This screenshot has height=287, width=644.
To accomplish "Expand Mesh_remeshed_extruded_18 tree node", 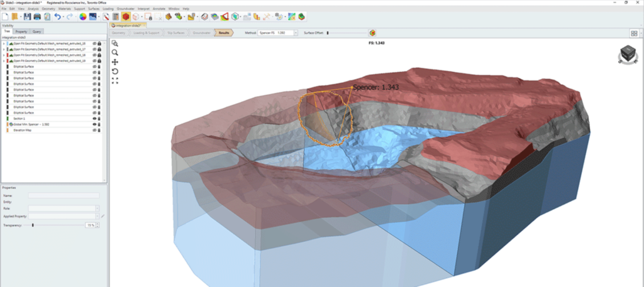I will pos(4,55).
